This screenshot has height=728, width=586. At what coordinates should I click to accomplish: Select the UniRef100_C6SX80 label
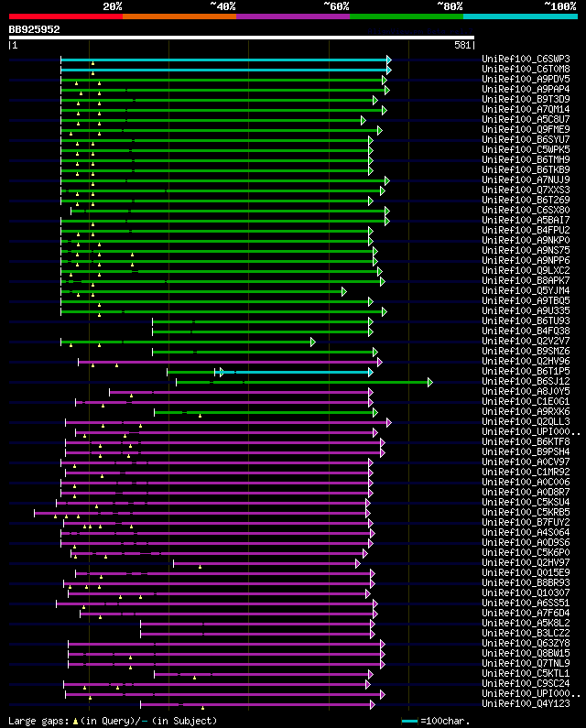tap(526, 210)
